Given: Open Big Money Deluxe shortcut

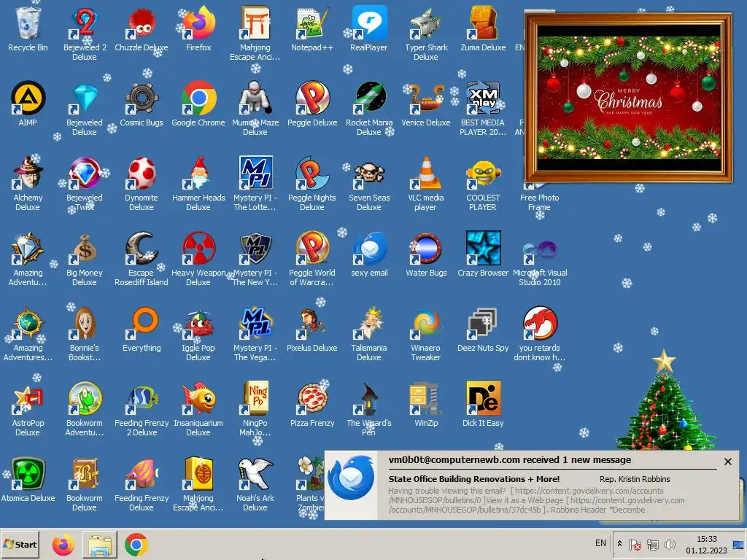Looking at the screenshot, I should tap(85, 259).
